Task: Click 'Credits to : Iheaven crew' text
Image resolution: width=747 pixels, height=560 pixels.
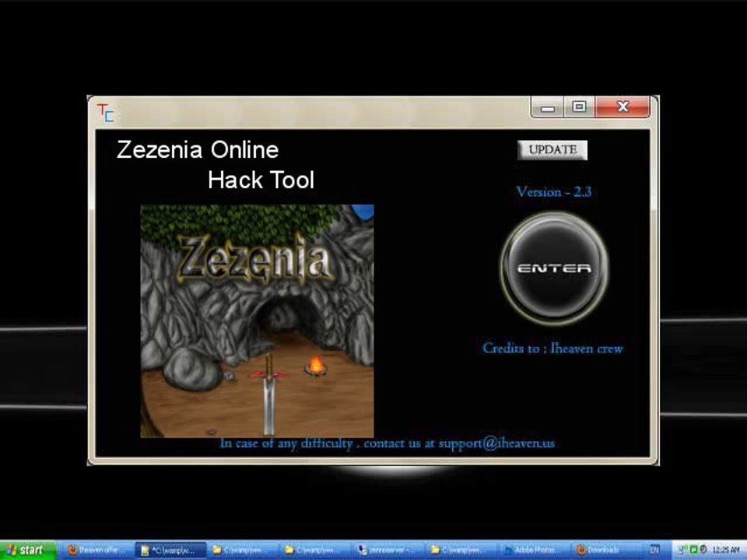Action: tap(552, 348)
